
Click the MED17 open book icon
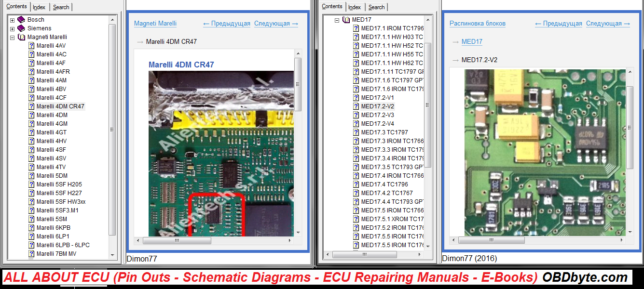[x=346, y=20]
